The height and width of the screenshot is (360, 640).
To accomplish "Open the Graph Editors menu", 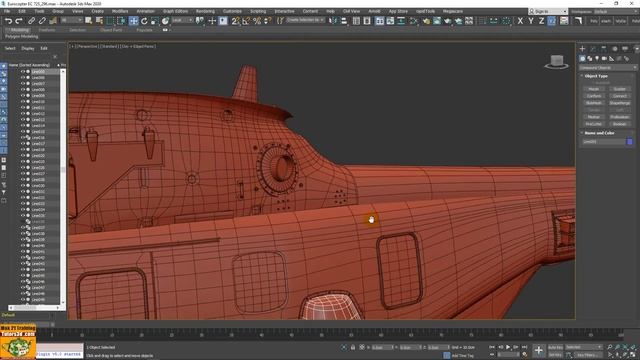I will tap(176, 11).
